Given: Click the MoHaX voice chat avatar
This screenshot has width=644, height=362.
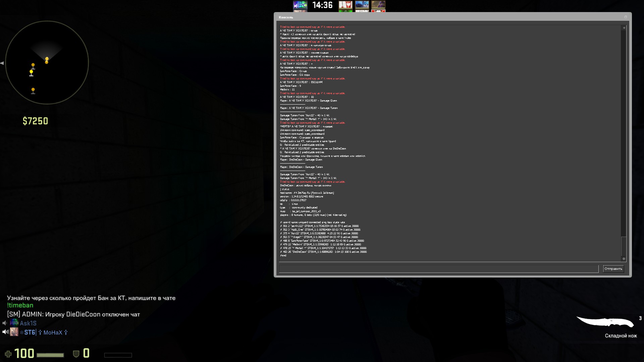Looking at the screenshot, I should (14, 332).
